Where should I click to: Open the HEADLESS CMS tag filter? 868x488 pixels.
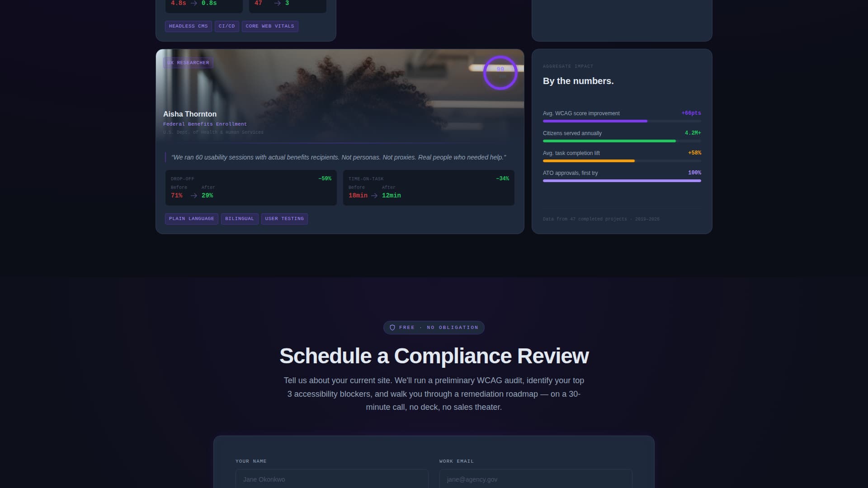(188, 26)
